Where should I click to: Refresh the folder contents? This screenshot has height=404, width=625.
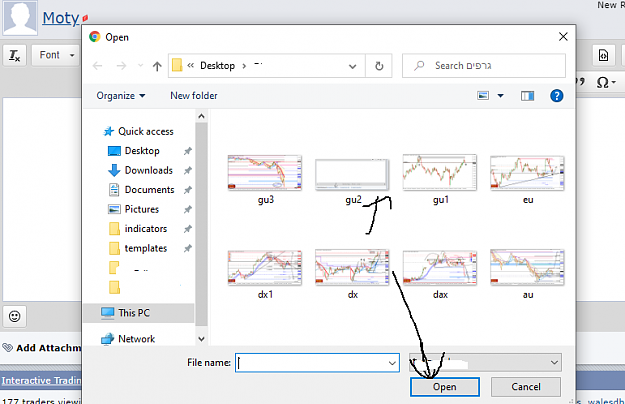[379, 66]
